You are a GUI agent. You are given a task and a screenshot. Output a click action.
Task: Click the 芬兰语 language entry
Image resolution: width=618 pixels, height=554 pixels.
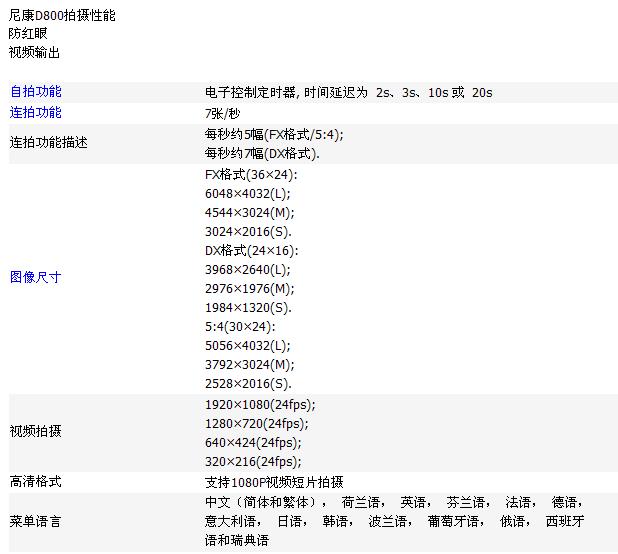point(465,502)
